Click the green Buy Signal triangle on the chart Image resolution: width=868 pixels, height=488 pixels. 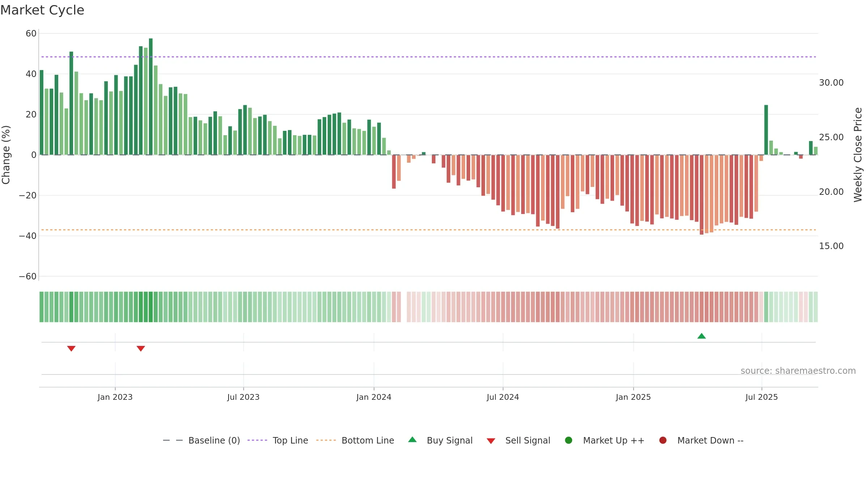701,336
